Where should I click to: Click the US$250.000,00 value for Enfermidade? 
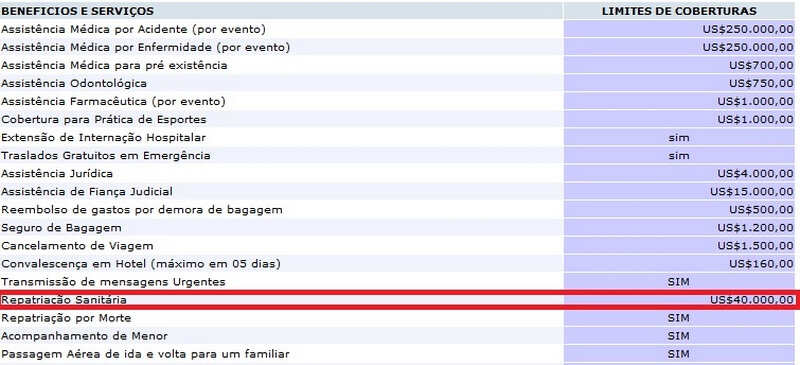tap(748, 47)
